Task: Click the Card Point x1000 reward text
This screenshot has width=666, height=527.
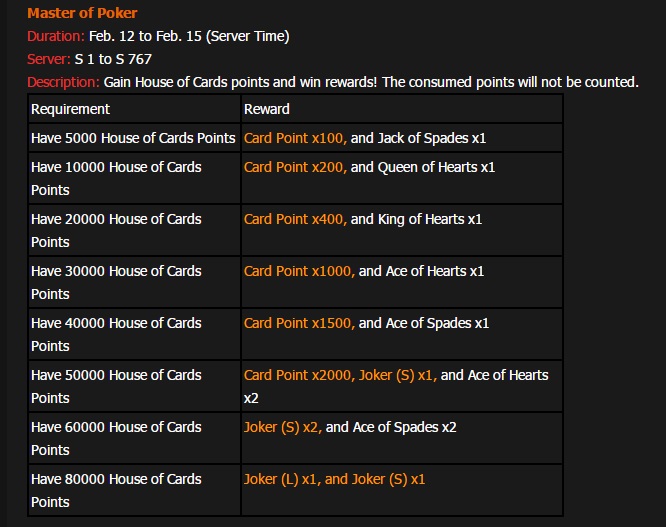Action: tap(298, 271)
